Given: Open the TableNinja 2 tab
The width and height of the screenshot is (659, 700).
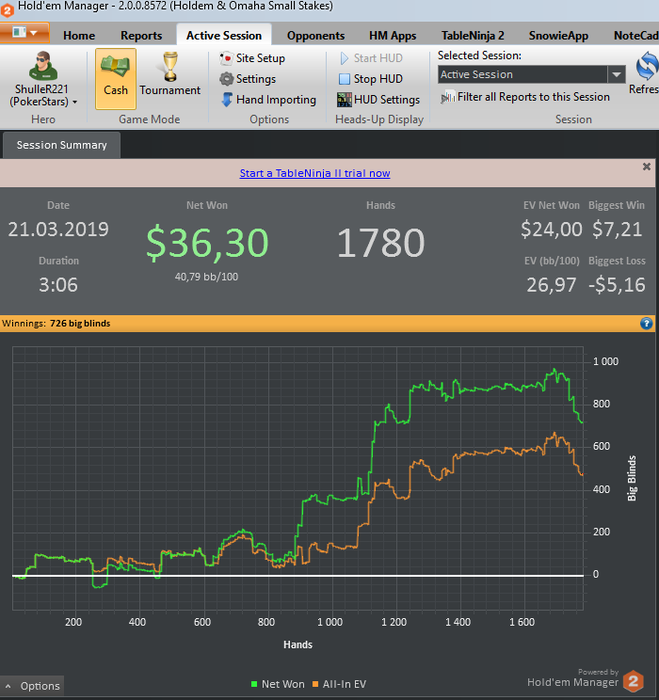Looking at the screenshot, I should 473,35.
